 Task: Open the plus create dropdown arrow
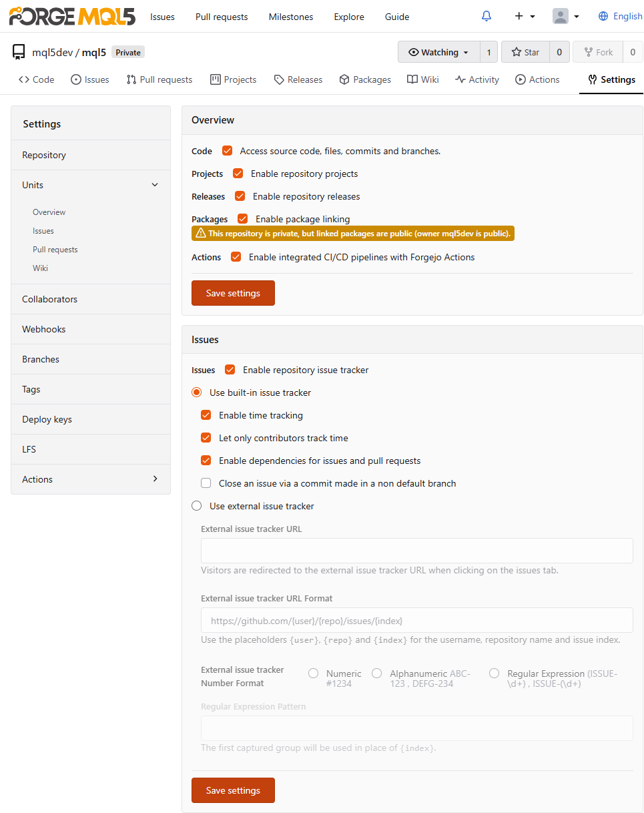tap(533, 17)
